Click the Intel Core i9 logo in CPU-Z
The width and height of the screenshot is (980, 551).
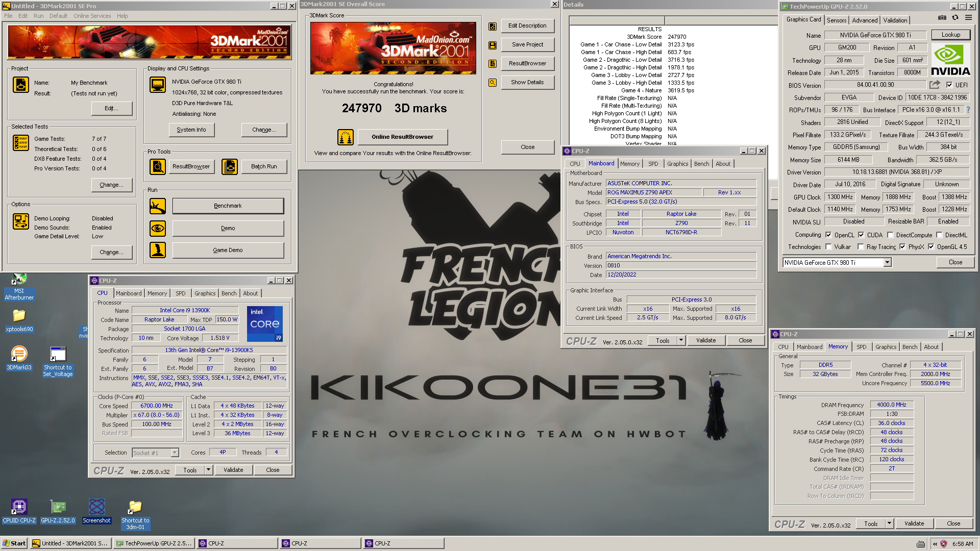coord(264,324)
